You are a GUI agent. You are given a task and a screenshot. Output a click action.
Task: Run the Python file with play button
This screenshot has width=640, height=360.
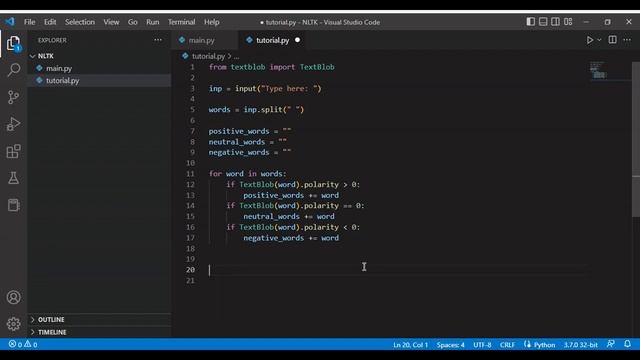[589, 40]
